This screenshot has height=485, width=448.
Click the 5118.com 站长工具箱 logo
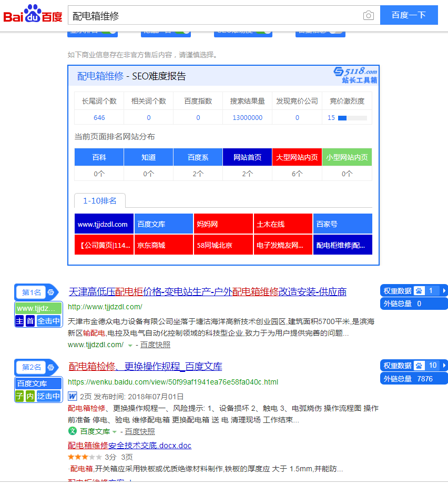click(355, 75)
